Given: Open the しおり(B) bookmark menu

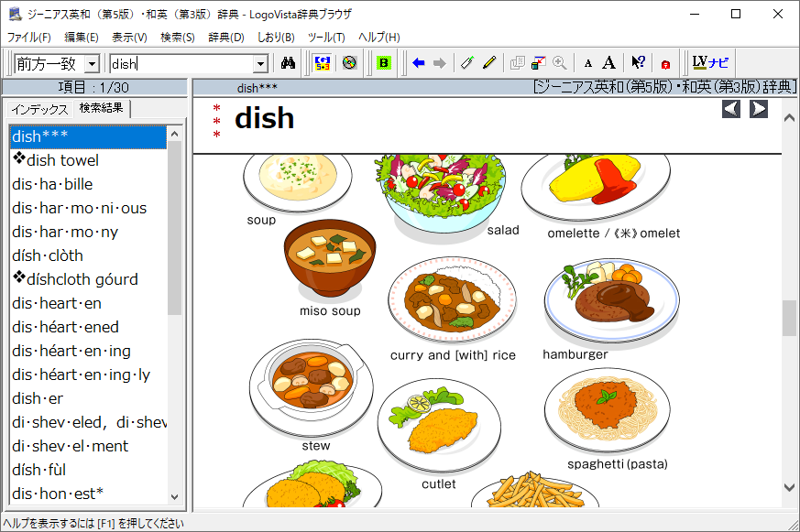Looking at the screenshot, I should point(275,38).
